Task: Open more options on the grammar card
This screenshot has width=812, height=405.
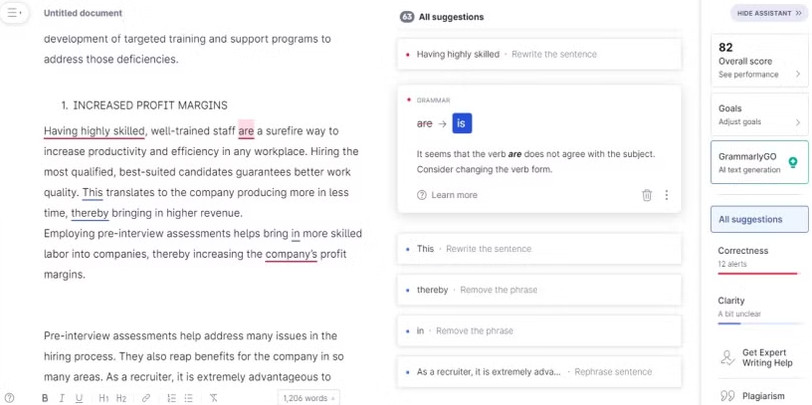Action: tap(667, 195)
